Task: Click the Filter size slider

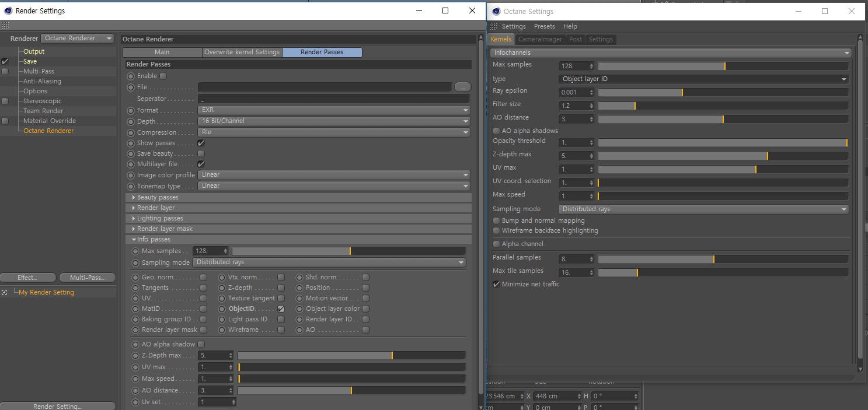Action: pyautogui.click(x=723, y=106)
